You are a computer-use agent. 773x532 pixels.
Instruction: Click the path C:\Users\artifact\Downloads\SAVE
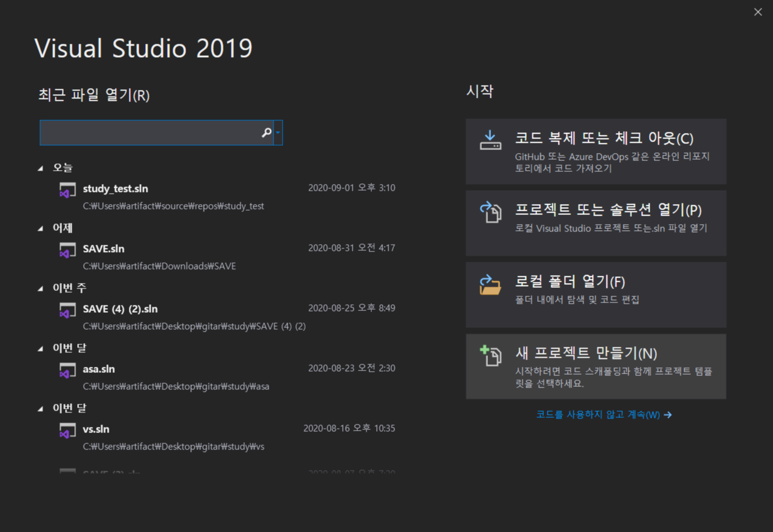point(159,266)
